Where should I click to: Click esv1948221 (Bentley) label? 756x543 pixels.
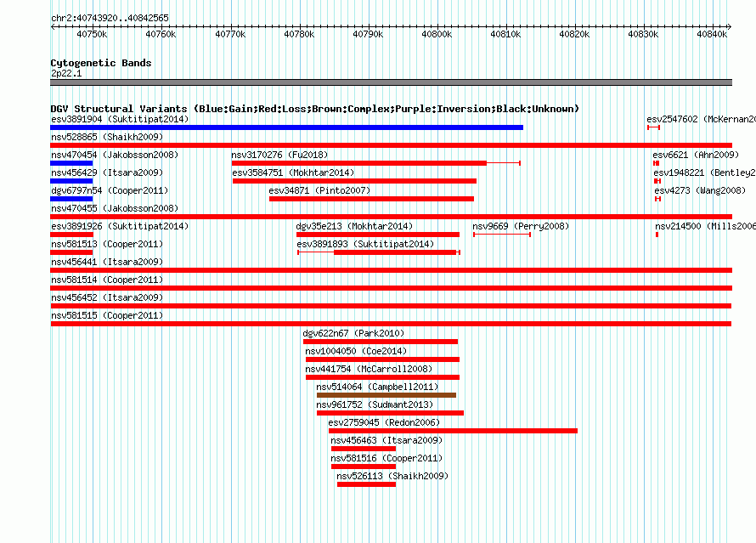(704, 173)
